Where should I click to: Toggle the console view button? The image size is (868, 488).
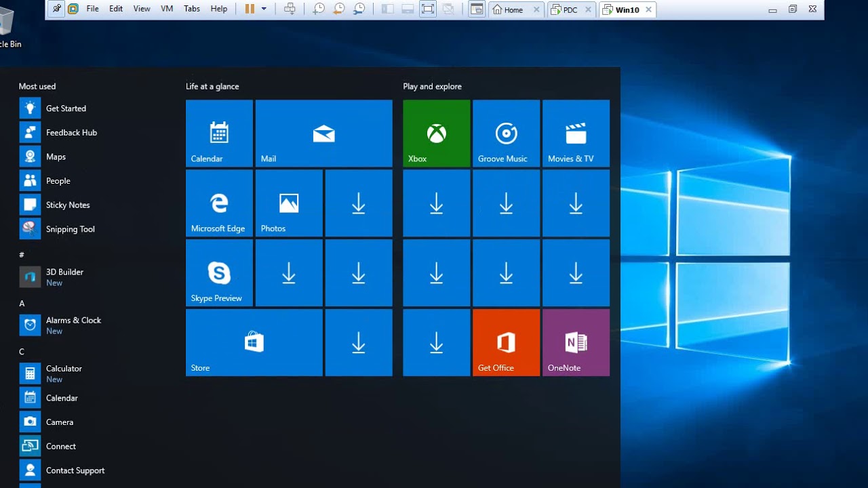477,9
